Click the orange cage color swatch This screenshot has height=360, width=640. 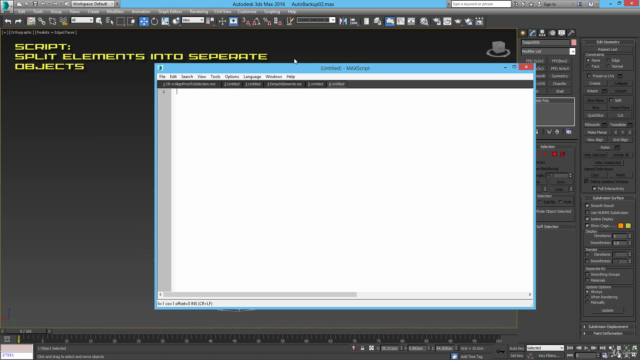620,226
